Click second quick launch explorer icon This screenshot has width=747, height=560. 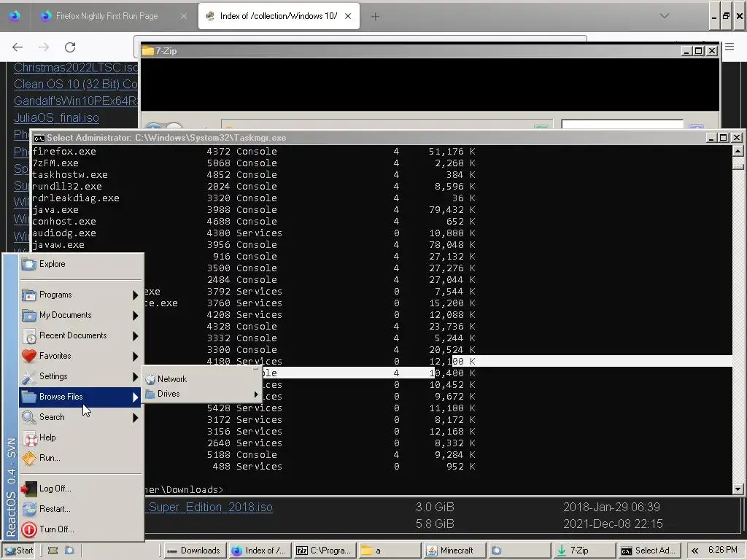click(69, 551)
